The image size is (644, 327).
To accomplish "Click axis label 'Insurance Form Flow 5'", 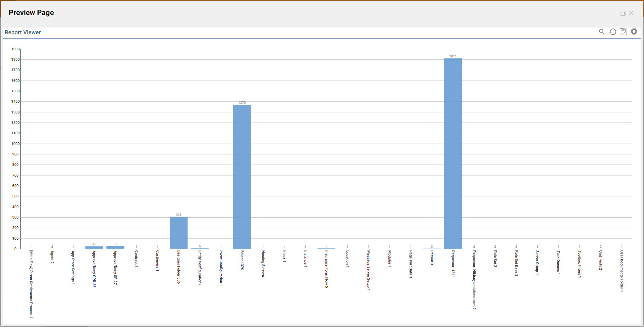I will pos(326,269).
